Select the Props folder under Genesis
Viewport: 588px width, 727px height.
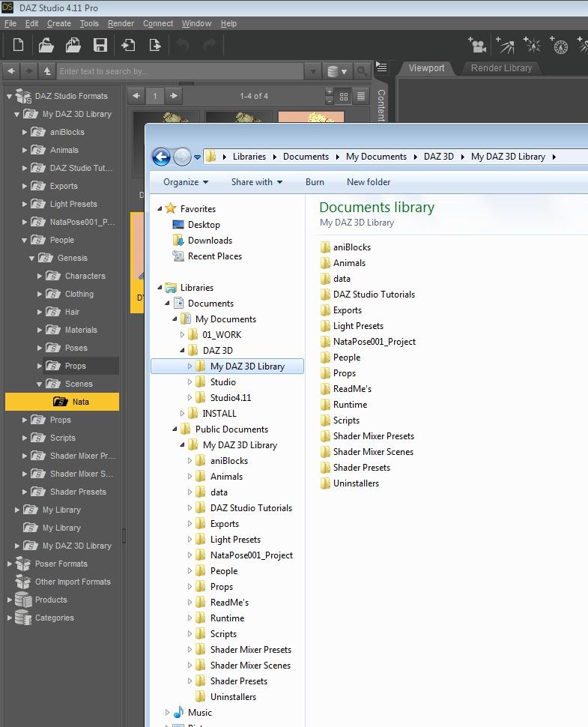(x=75, y=366)
